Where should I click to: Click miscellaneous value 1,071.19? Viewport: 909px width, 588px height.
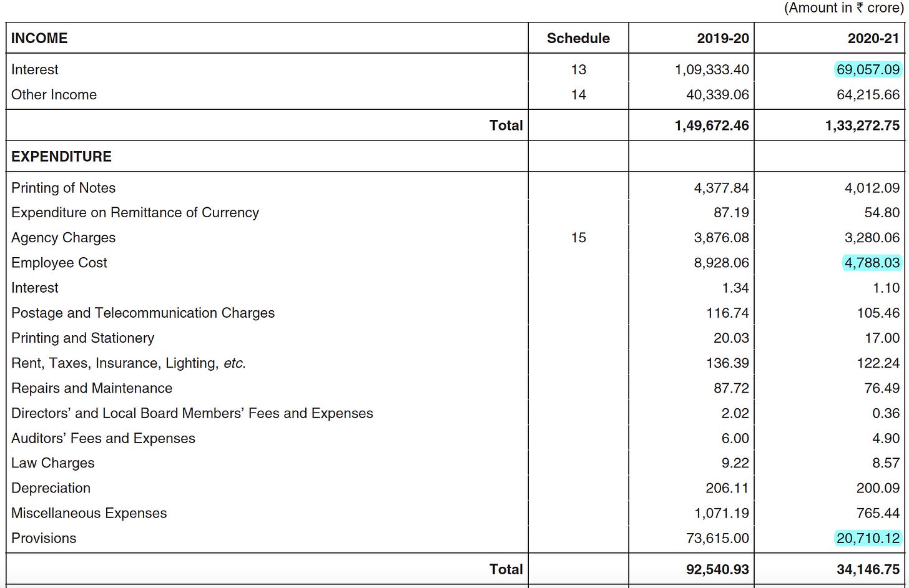[722, 513]
